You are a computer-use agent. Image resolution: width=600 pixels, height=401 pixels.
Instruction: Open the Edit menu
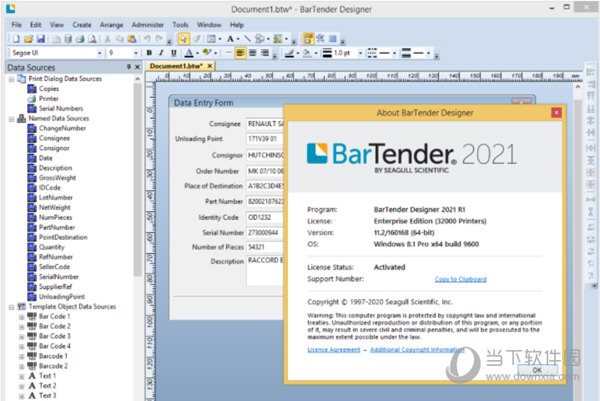point(36,25)
